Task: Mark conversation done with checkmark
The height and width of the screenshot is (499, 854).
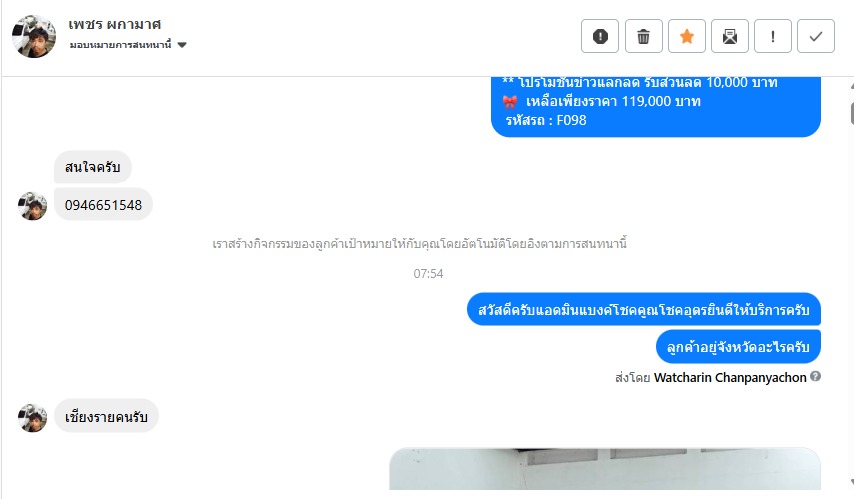Action: click(x=816, y=36)
